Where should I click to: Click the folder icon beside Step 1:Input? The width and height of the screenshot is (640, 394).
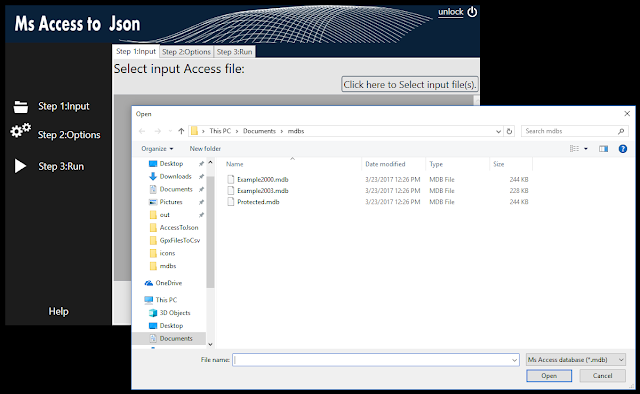[21, 107]
